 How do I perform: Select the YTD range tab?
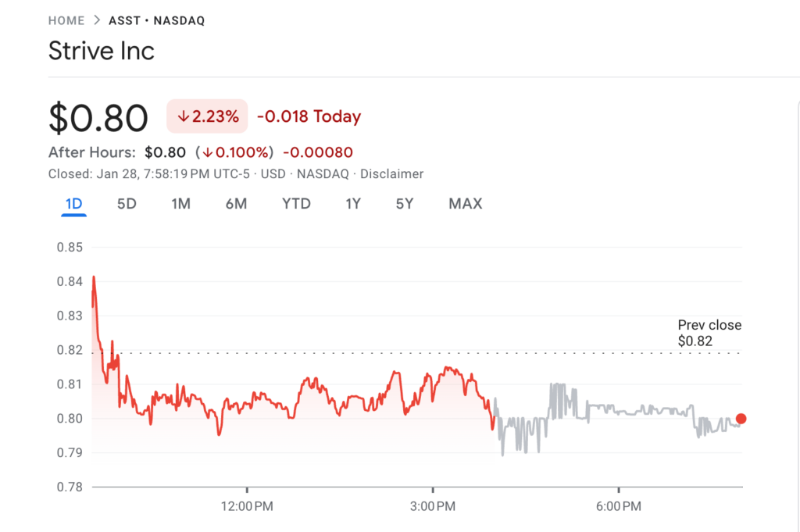(296, 204)
